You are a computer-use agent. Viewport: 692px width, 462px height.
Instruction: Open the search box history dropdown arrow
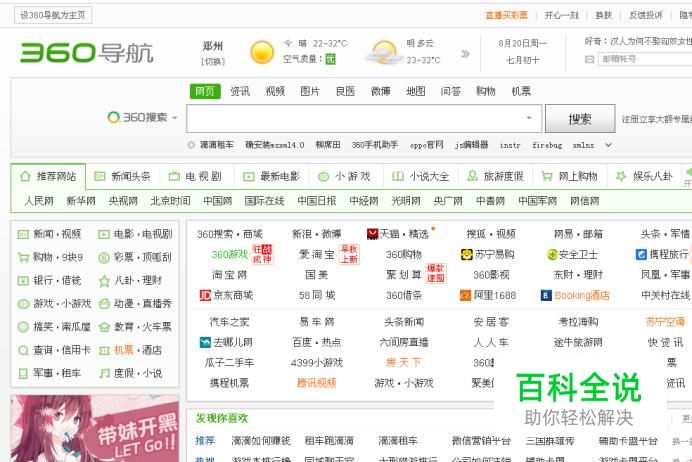tap(529, 118)
